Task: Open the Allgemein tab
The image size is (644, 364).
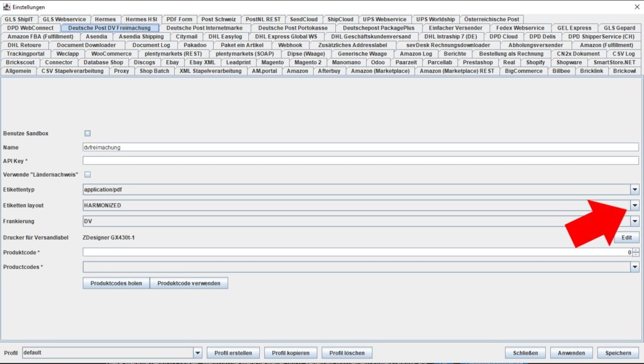Action: [x=18, y=71]
